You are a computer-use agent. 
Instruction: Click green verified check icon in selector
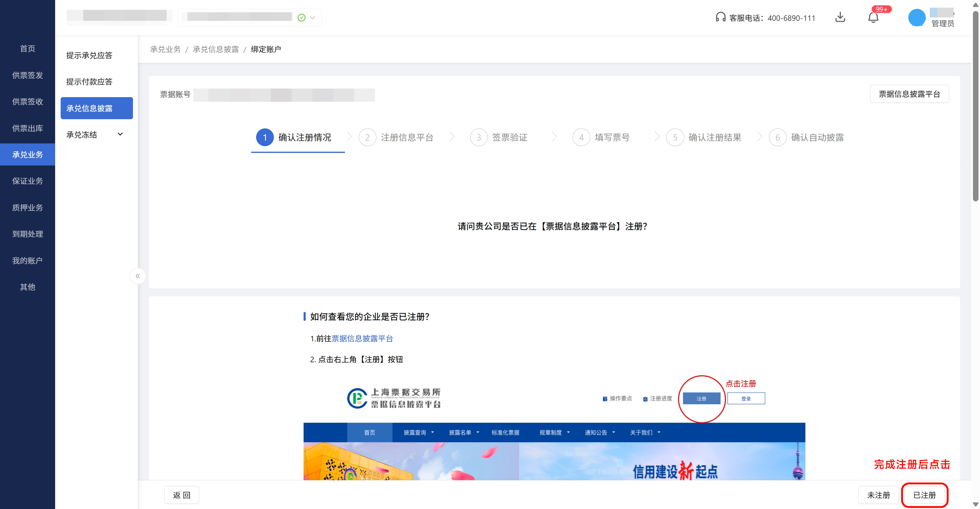tap(302, 17)
